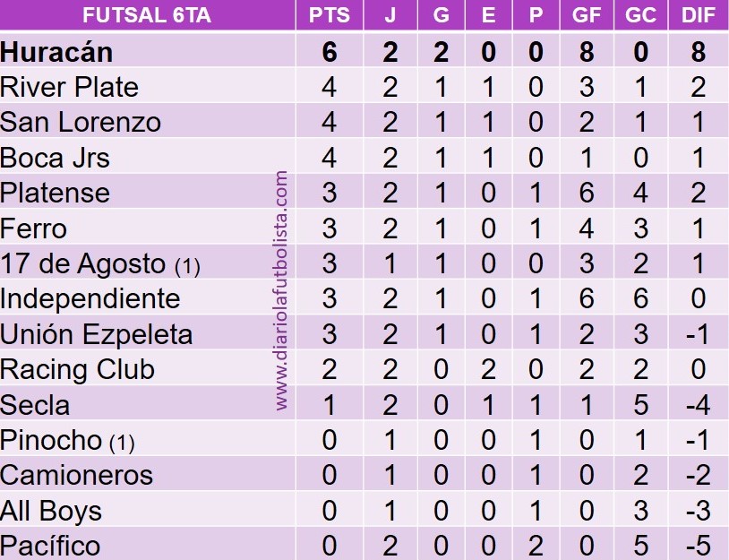Select the GC column header
The width and height of the screenshot is (729, 560).
click(x=639, y=16)
